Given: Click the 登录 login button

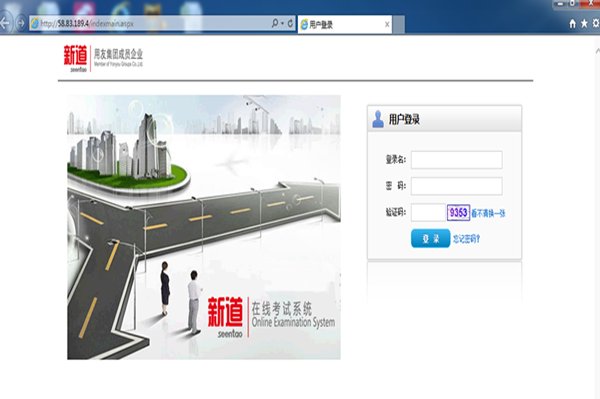Looking at the screenshot, I should pyautogui.click(x=430, y=238).
